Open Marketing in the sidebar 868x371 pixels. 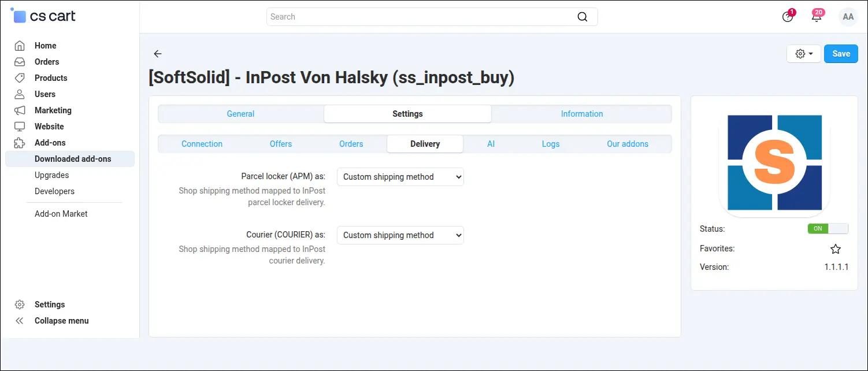53,110
